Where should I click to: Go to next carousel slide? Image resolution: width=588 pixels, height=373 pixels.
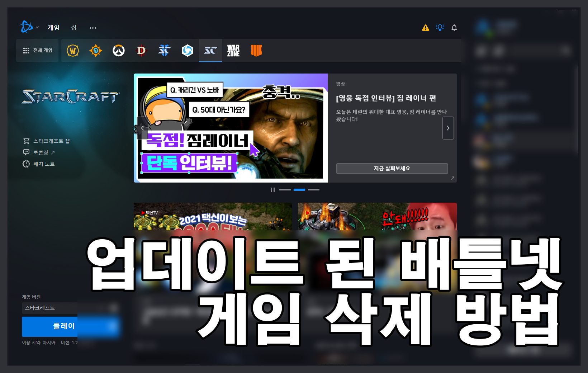point(448,128)
